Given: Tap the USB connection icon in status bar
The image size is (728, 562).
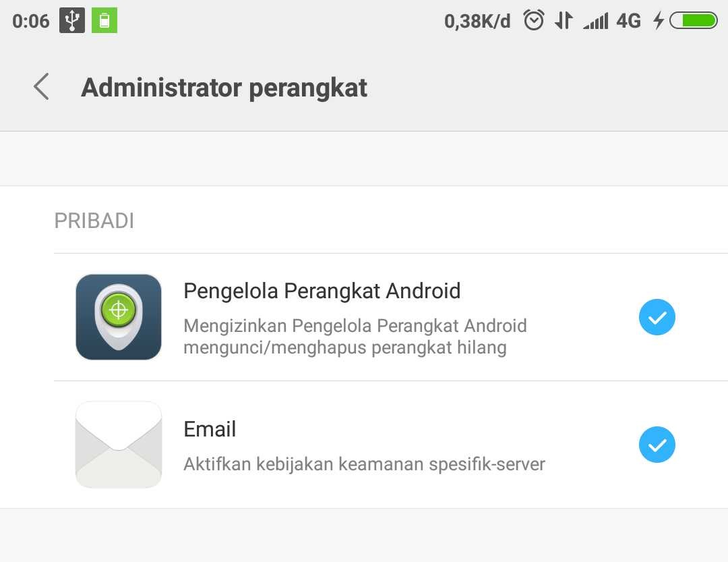Looking at the screenshot, I should (x=72, y=20).
